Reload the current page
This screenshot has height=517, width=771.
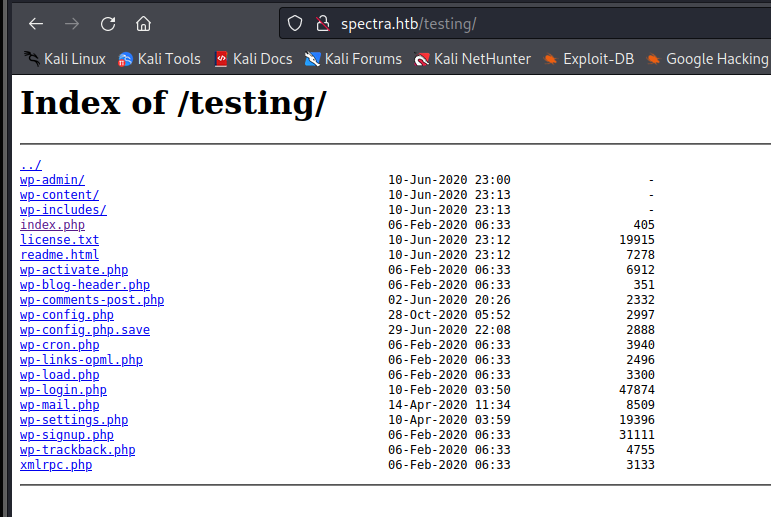tap(108, 23)
